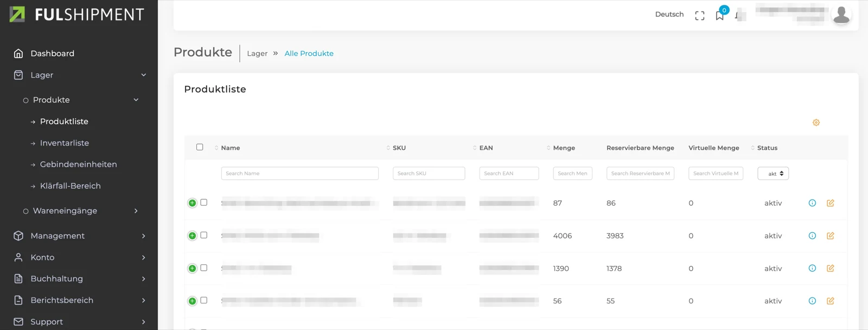Open user avatar profile menu
868x330 pixels.
point(841,15)
